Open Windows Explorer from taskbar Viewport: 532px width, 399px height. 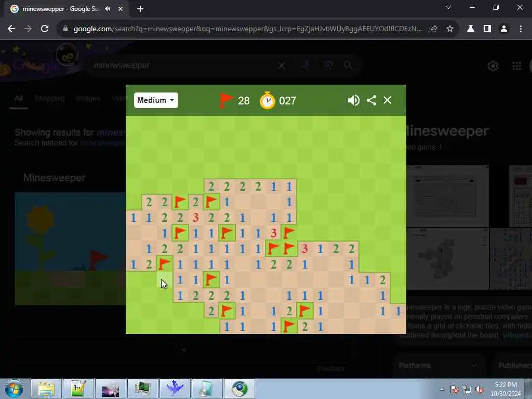(x=46, y=389)
